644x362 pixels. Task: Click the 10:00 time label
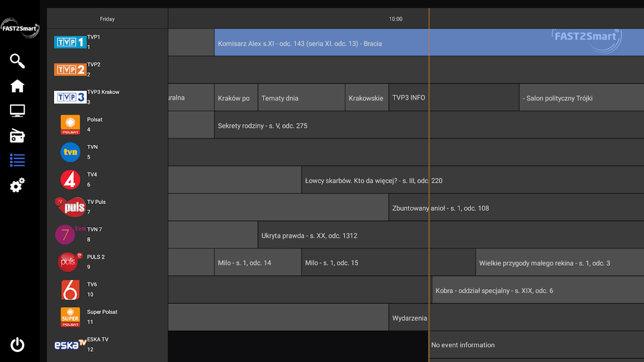tap(395, 19)
